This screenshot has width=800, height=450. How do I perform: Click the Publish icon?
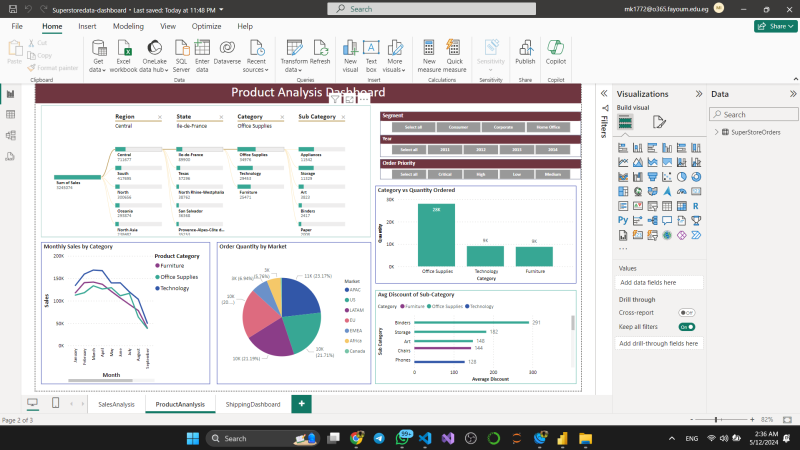click(x=525, y=48)
